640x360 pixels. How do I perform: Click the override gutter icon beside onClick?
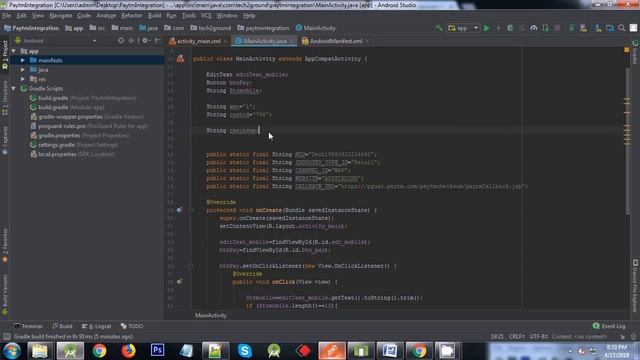[179, 282]
